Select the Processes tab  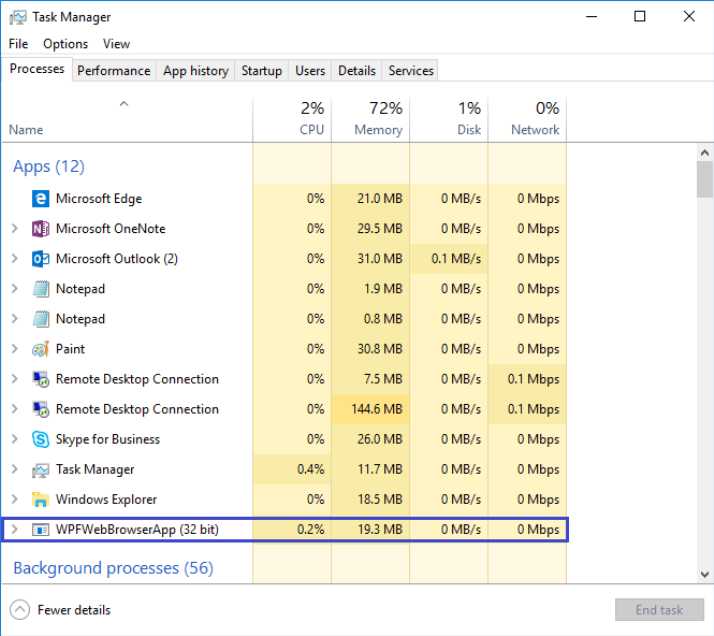pyautogui.click(x=37, y=69)
